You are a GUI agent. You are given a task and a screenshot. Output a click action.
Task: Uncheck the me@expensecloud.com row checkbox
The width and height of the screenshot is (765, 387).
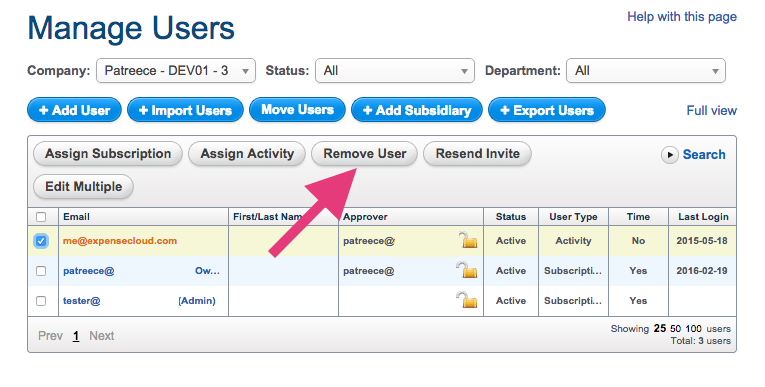pyautogui.click(x=41, y=241)
